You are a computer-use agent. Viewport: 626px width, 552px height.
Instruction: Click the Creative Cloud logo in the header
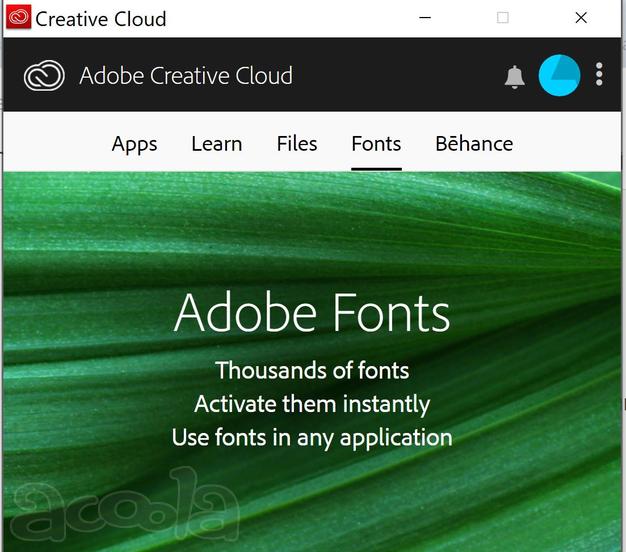(x=44, y=75)
